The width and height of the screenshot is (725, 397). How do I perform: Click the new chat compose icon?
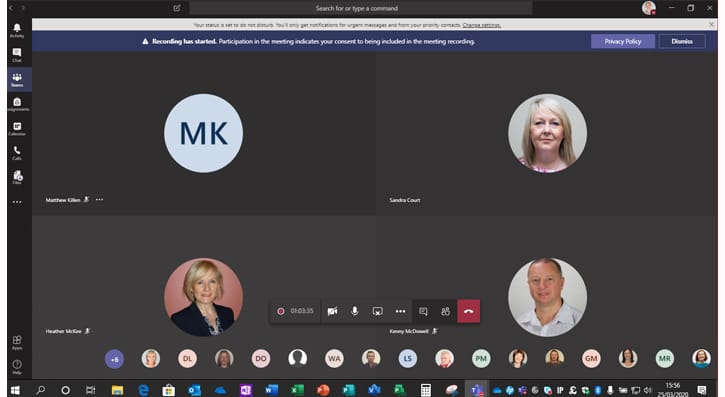point(177,8)
